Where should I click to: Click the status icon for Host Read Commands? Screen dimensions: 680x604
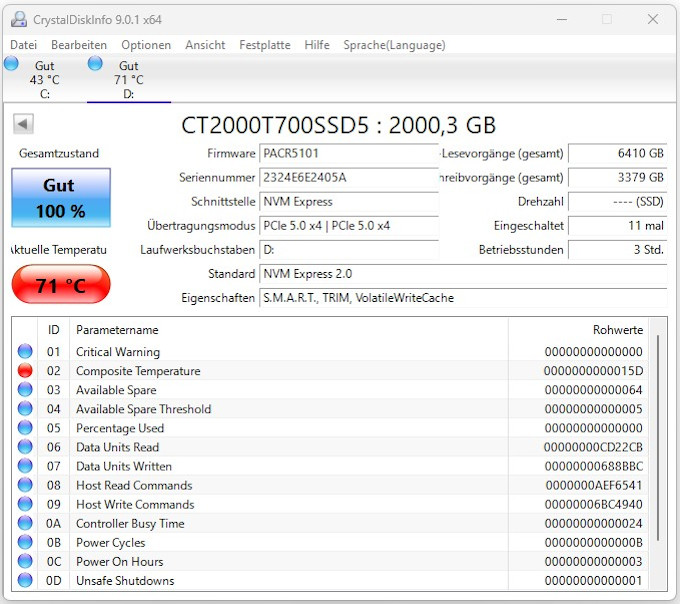pos(25,485)
